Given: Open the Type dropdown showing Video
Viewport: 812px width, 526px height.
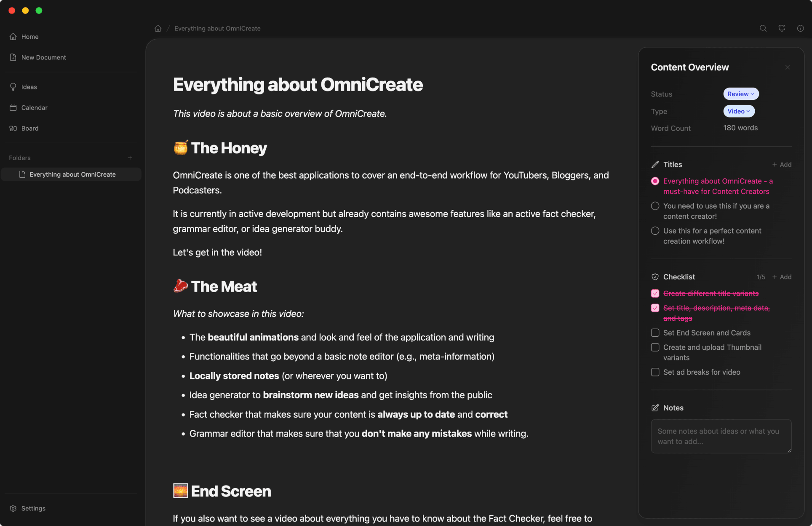Looking at the screenshot, I should (x=738, y=111).
